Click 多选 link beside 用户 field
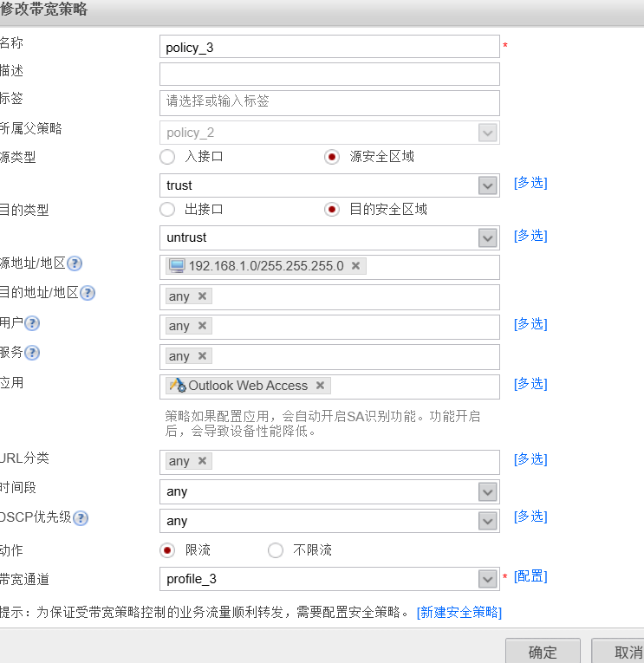 (530, 324)
